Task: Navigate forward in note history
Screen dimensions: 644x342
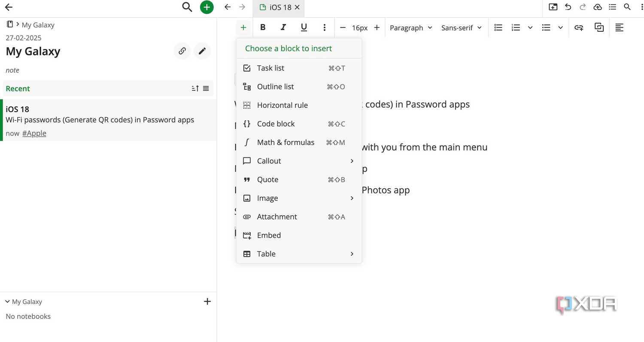Action: pos(242,7)
